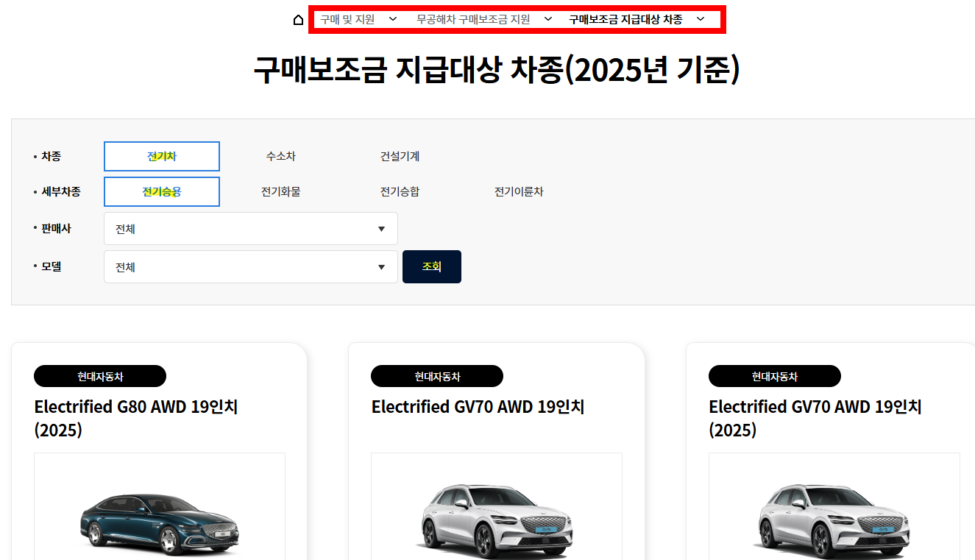Select the 전기차 vehicle type option
The width and height of the screenshot is (975, 560).
tap(162, 156)
